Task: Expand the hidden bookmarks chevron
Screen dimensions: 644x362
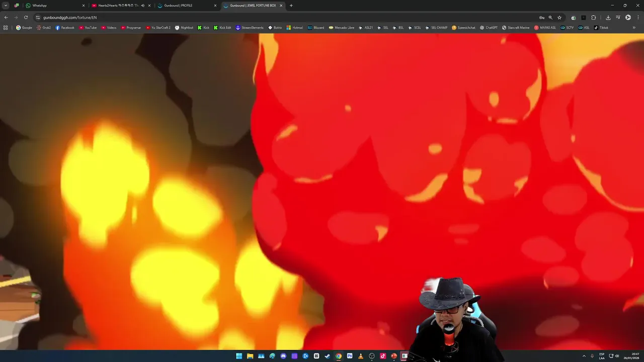Action: tap(634, 28)
